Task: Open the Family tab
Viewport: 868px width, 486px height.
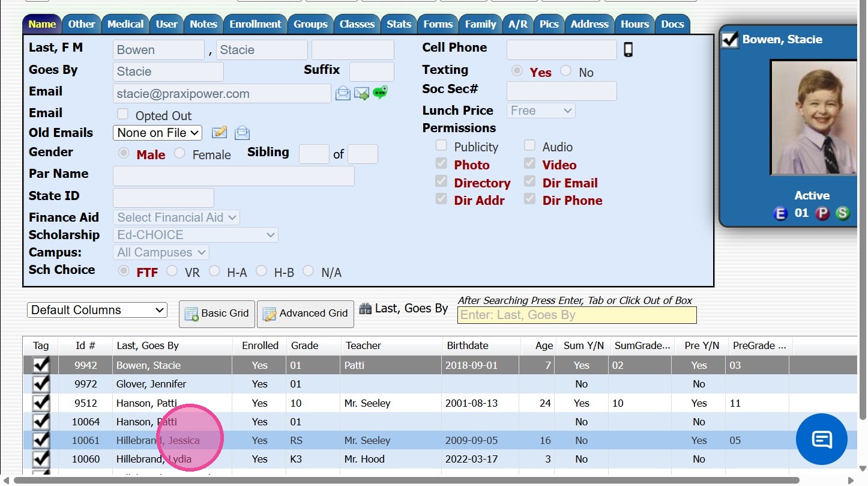Action: point(480,24)
